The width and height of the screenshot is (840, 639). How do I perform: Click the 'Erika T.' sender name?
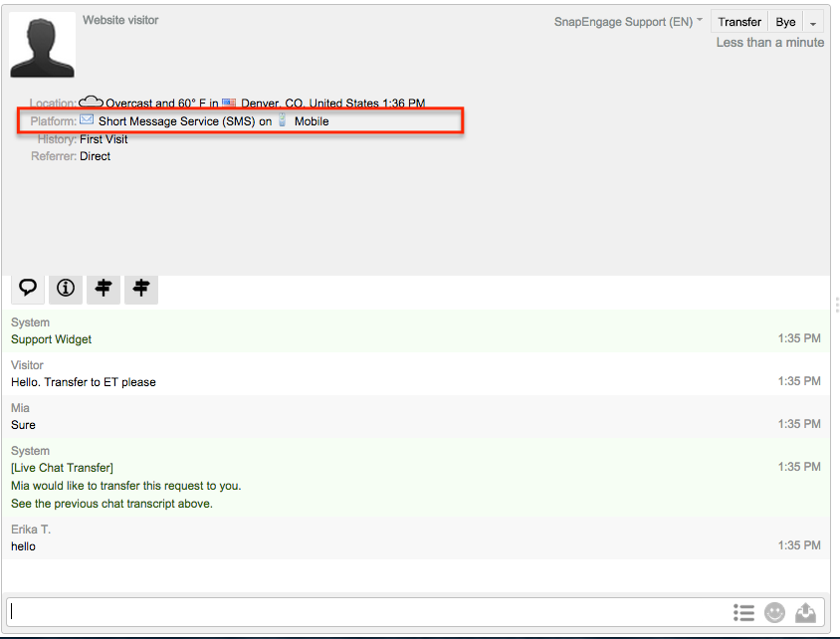tap(31, 530)
